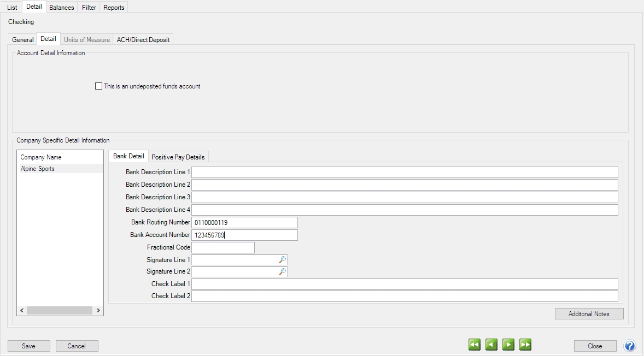Go to first record navigation arrow
Viewport: 644px width, 356px height.
tap(475, 345)
